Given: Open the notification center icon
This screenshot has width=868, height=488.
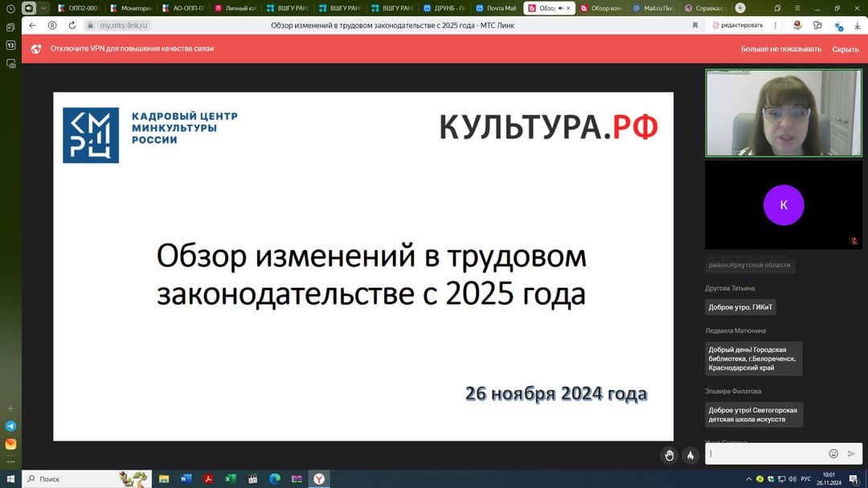Looking at the screenshot, I should click(854, 479).
